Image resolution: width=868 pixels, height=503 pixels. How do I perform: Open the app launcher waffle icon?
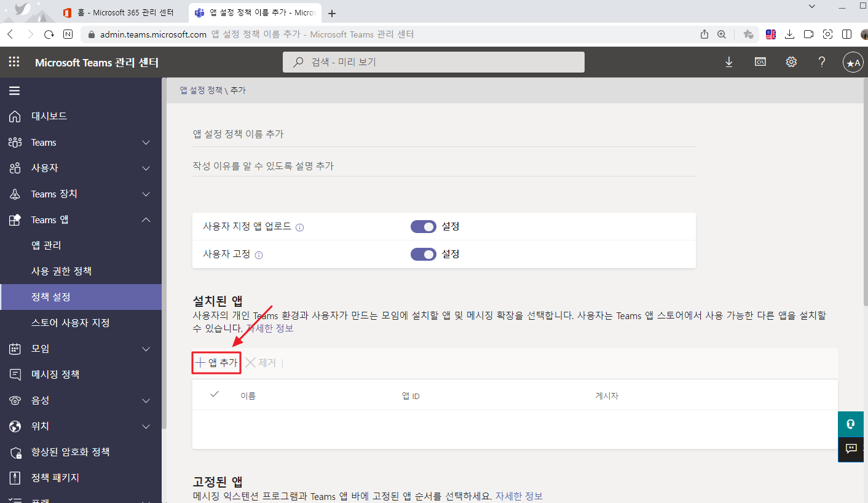14,62
